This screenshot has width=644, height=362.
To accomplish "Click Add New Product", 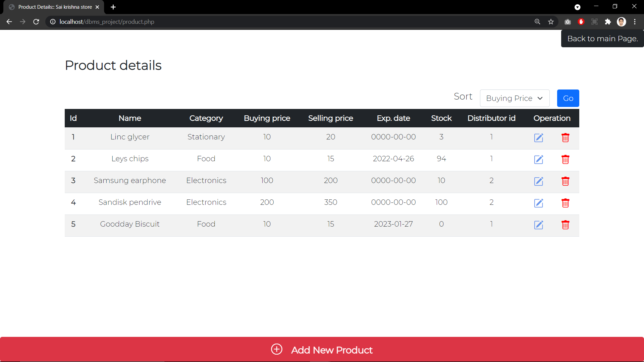I will tap(321, 349).
